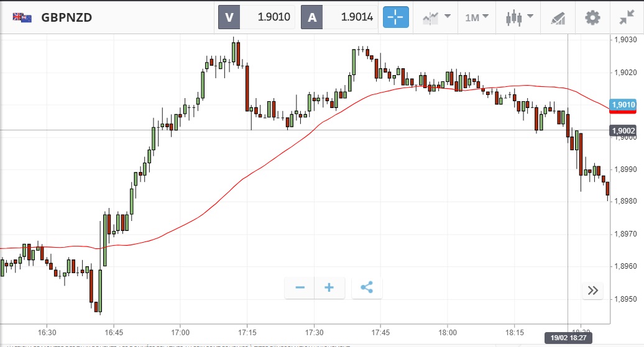Toggle the crosshair cursor button
This screenshot has height=347, width=644.
click(396, 17)
